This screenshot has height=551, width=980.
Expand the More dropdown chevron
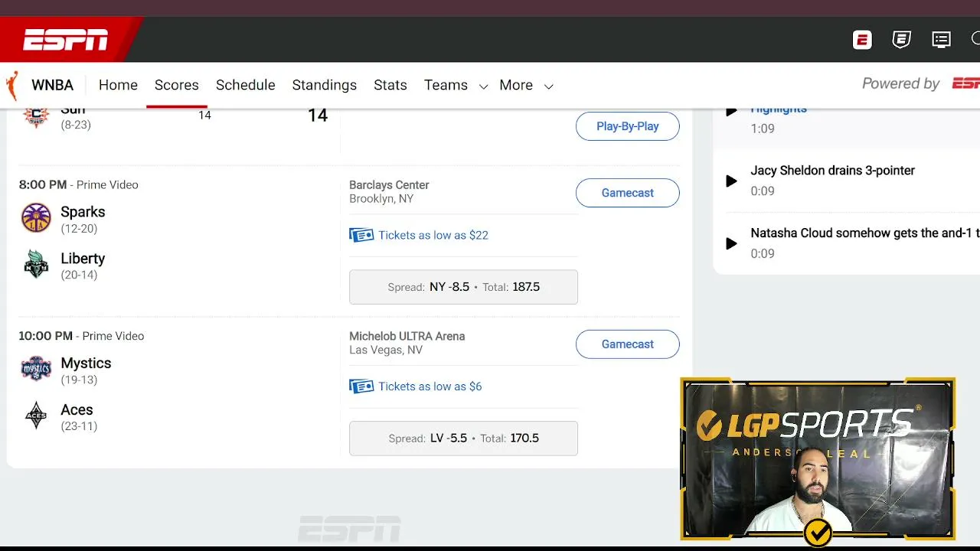click(x=548, y=86)
